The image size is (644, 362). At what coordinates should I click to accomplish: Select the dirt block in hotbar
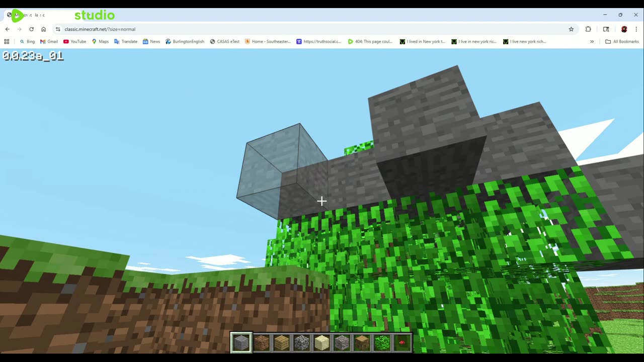coord(262,343)
